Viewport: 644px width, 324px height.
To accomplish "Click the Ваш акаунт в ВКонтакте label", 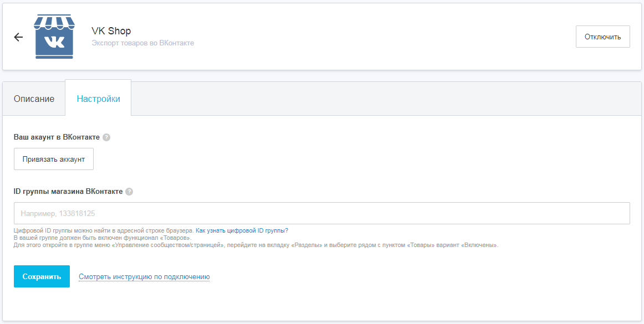I will pyautogui.click(x=57, y=137).
